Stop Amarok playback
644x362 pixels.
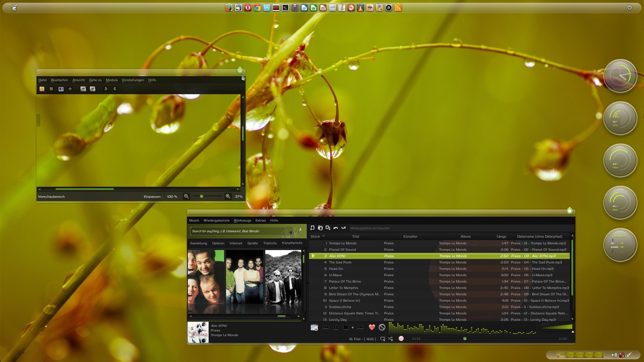tap(346, 327)
